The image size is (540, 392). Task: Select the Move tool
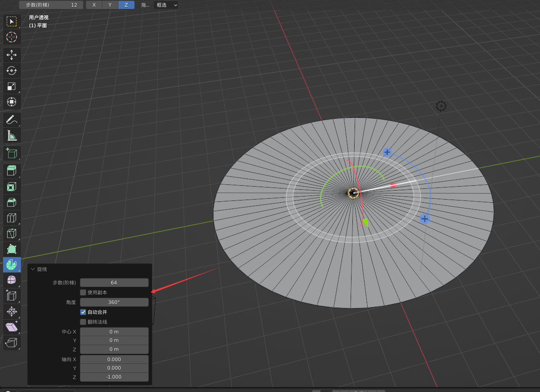(12, 55)
